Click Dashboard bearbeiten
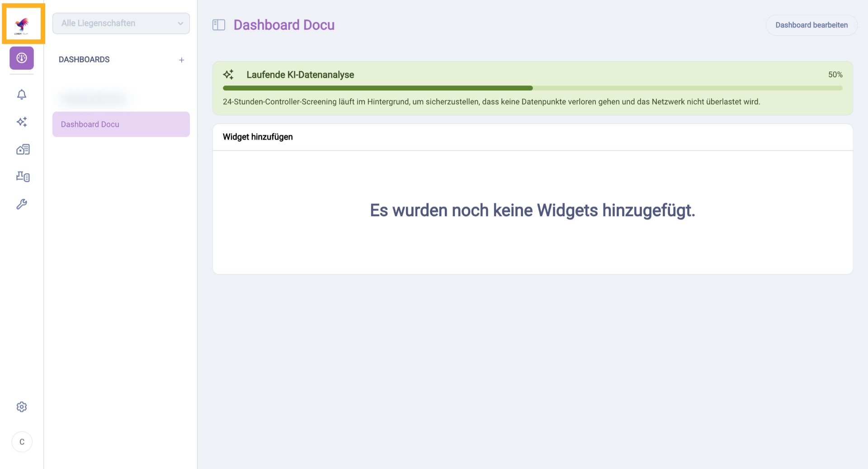Screen dimensions: 868x469 coord(811,25)
